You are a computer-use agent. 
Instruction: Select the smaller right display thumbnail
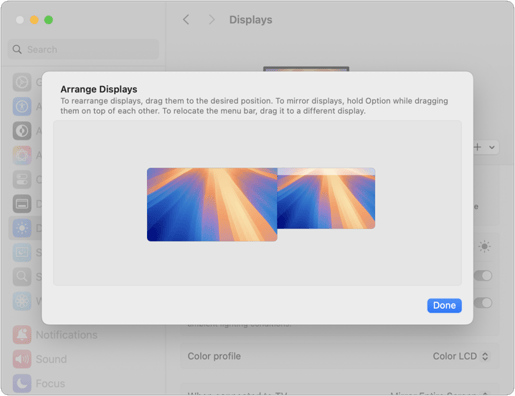pos(326,198)
